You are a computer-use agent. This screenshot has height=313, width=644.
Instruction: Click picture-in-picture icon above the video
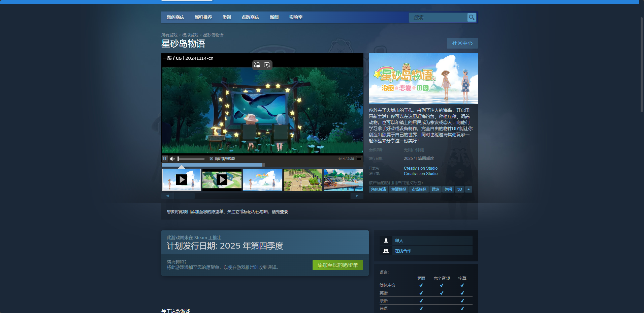click(257, 65)
